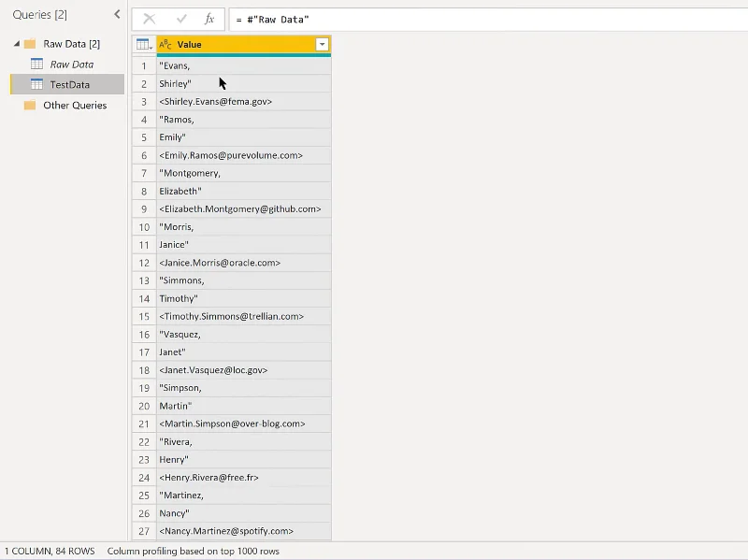Open column profiling based on top 1000 rows
This screenshot has height=560, width=748.
194,551
